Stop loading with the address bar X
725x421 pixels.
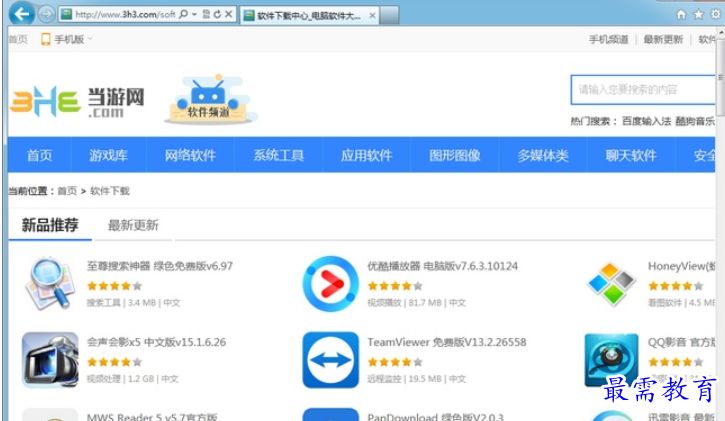point(228,15)
